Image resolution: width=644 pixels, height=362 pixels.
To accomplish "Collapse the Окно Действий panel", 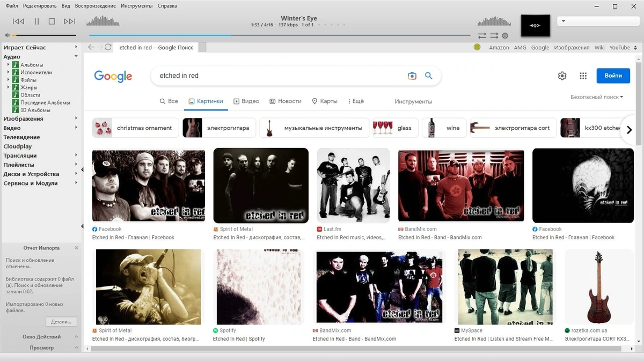I will (x=76, y=337).
